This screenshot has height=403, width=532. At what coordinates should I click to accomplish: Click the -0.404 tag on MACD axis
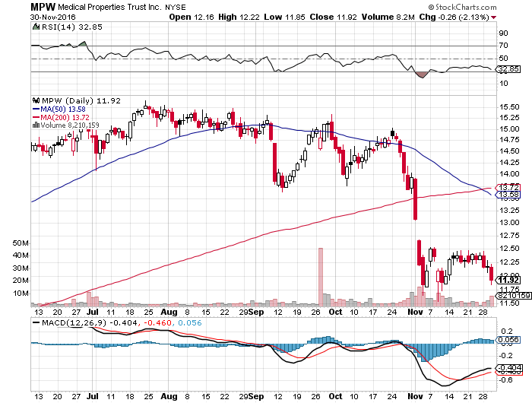[x=508, y=368]
